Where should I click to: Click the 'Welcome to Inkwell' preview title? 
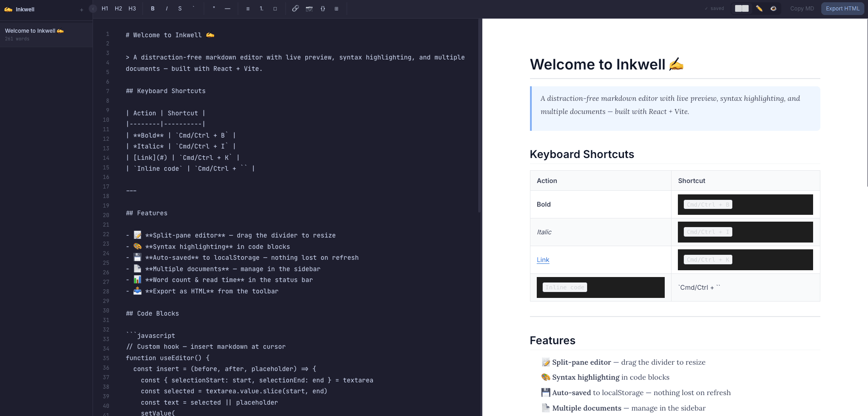click(x=607, y=64)
